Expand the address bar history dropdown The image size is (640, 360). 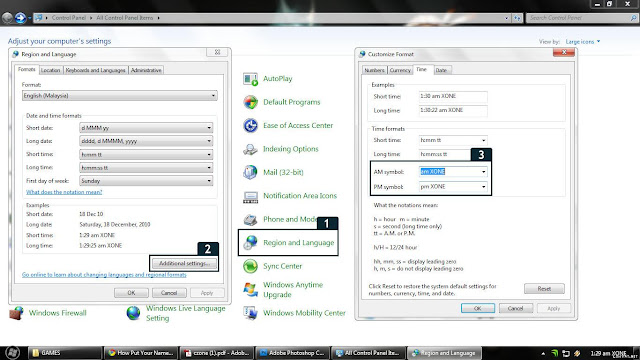(507, 18)
